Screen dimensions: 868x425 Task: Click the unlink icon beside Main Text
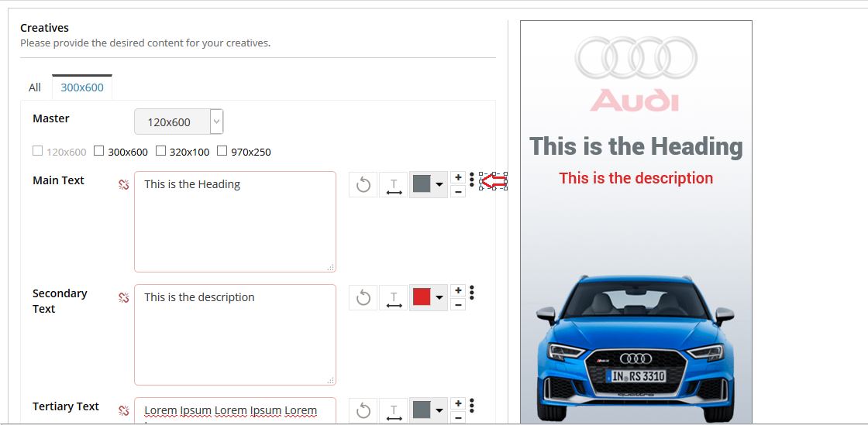click(124, 184)
